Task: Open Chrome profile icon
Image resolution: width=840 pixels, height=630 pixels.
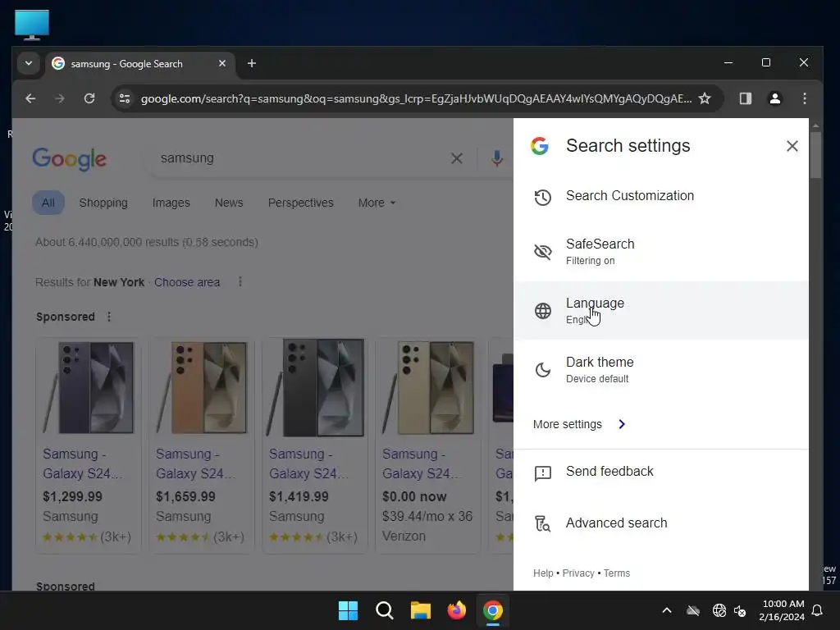Action: point(774,98)
